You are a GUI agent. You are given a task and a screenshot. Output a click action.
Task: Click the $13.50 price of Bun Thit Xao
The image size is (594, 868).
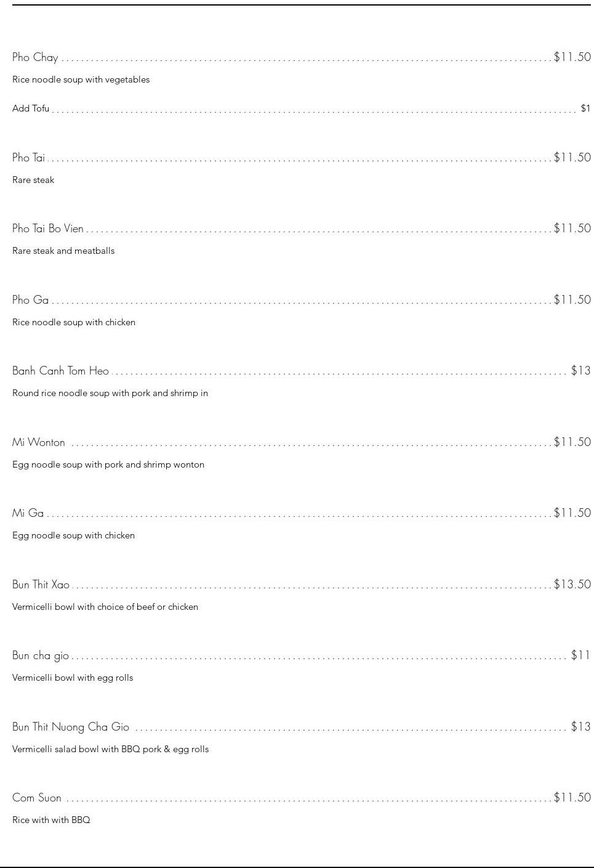[572, 584]
